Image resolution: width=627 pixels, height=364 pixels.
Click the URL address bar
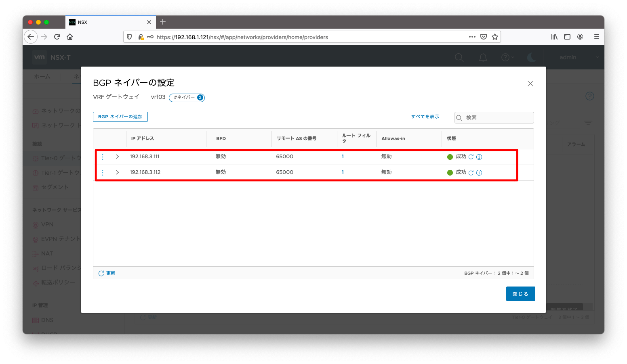311,37
